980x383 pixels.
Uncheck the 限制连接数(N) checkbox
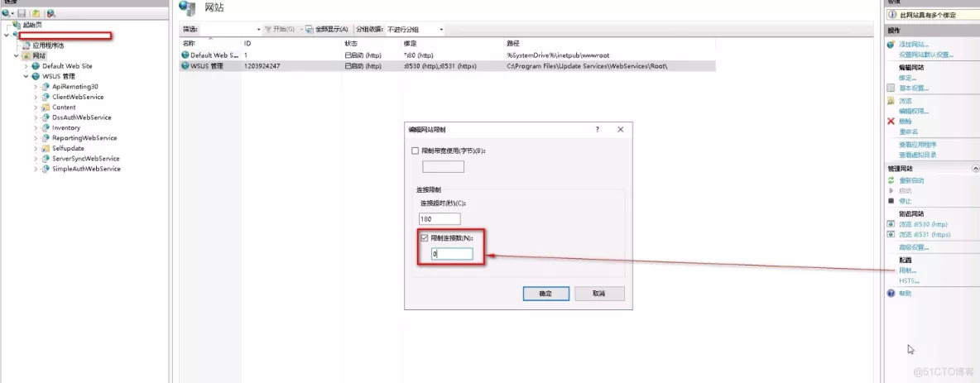click(x=425, y=238)
